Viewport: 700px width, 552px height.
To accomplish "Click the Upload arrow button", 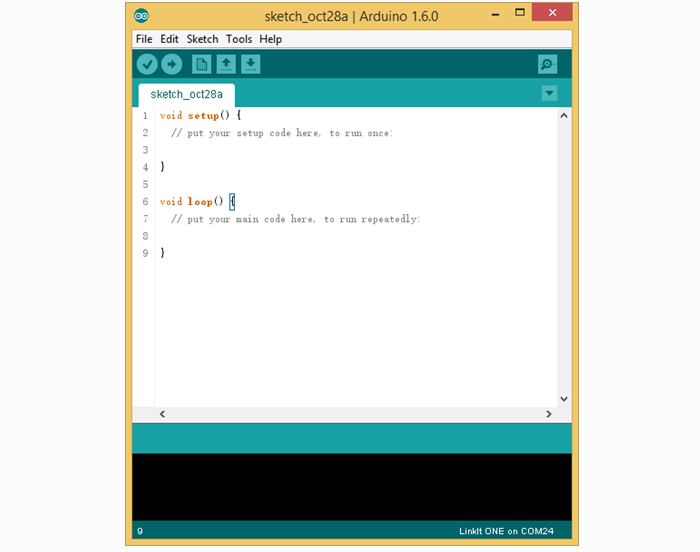I will (172, 64).
